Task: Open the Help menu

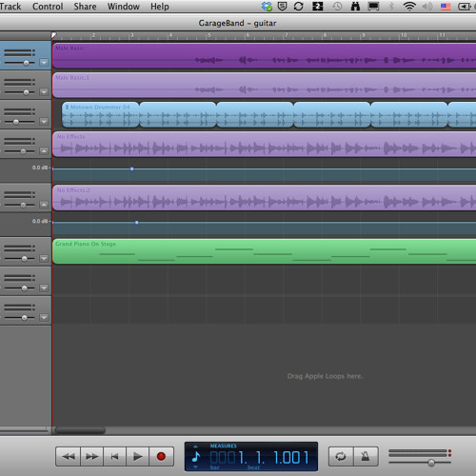Action: [x=160, y=7]
